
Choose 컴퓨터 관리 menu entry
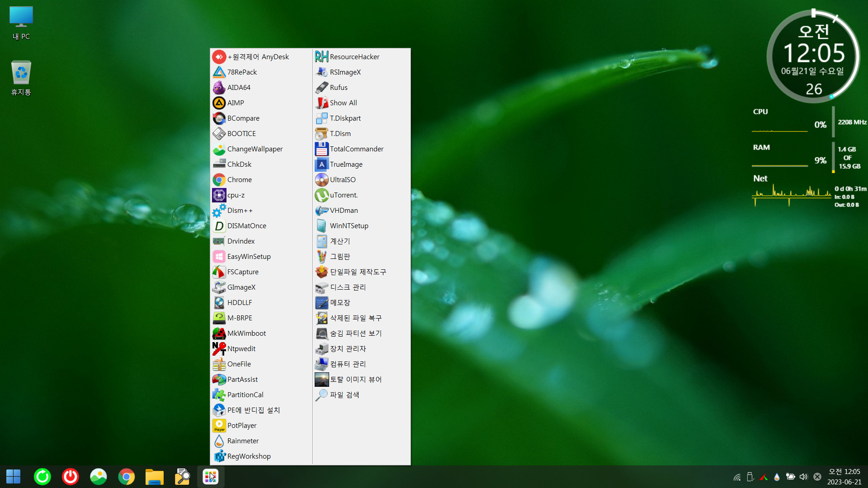pyautogui.click(x=362, y=364)
